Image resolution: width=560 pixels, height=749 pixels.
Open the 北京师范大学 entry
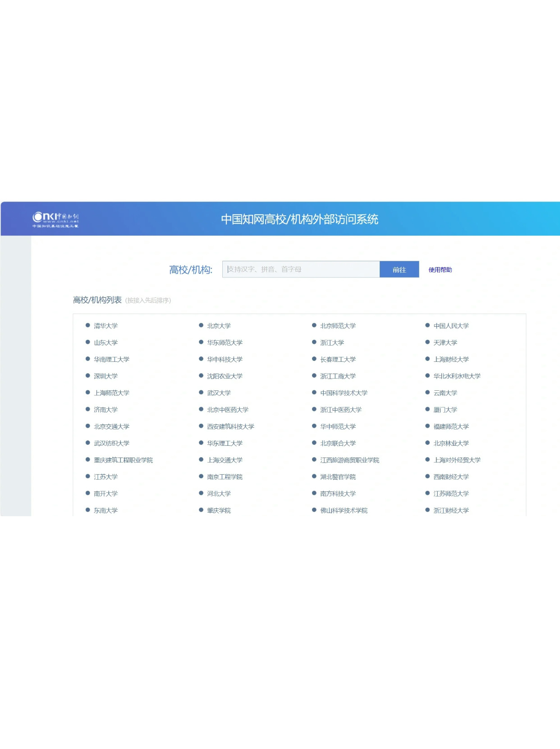pos(338,326)
